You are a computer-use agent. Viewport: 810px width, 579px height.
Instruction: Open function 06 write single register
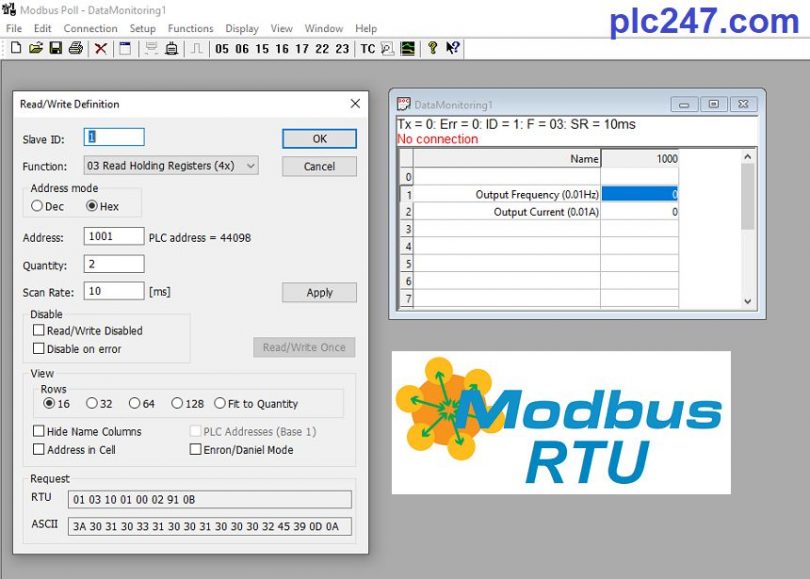click(242, 49)
